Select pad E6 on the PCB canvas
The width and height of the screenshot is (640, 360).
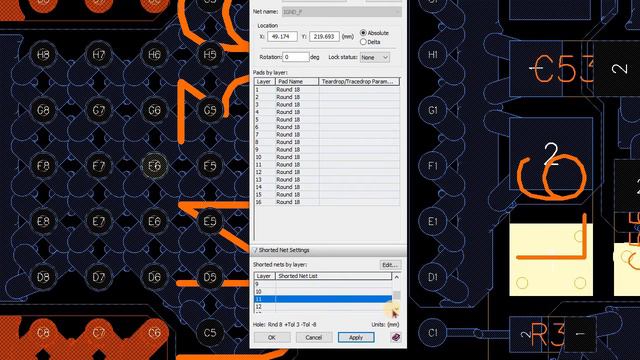[x=154, y=221]
